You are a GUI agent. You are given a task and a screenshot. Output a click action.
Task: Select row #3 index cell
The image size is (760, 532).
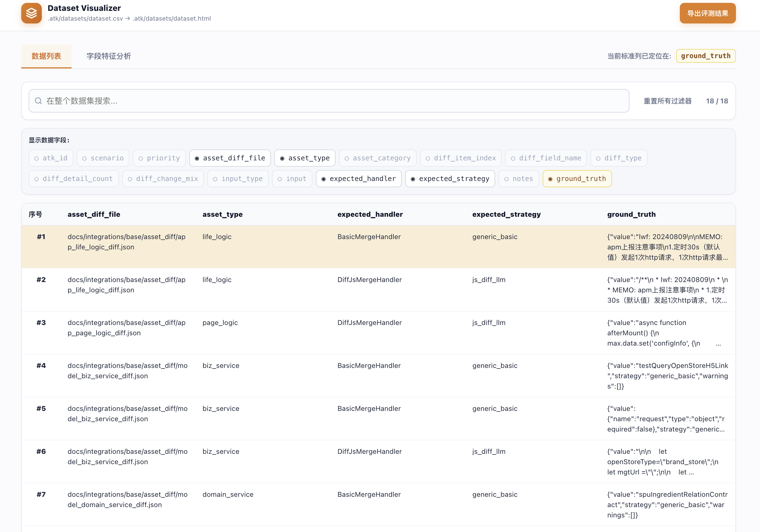coord(41,323)
